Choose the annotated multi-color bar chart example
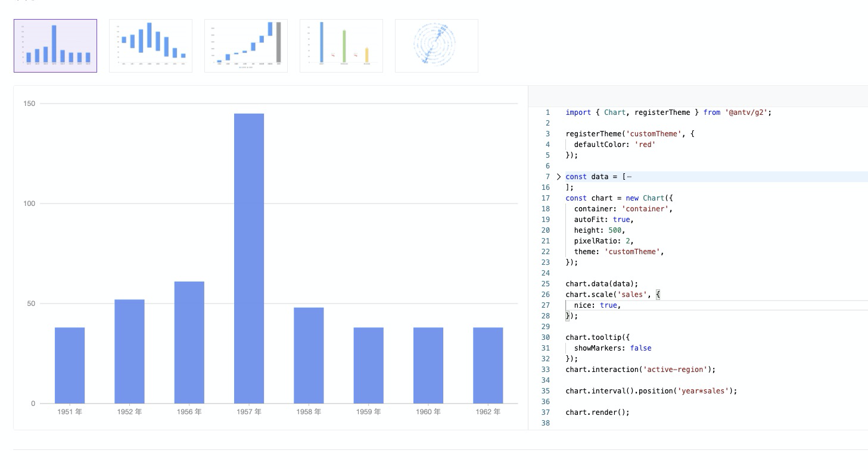This screenshot has height=469, width=868. pyautogui.click(x=341, y=45)
